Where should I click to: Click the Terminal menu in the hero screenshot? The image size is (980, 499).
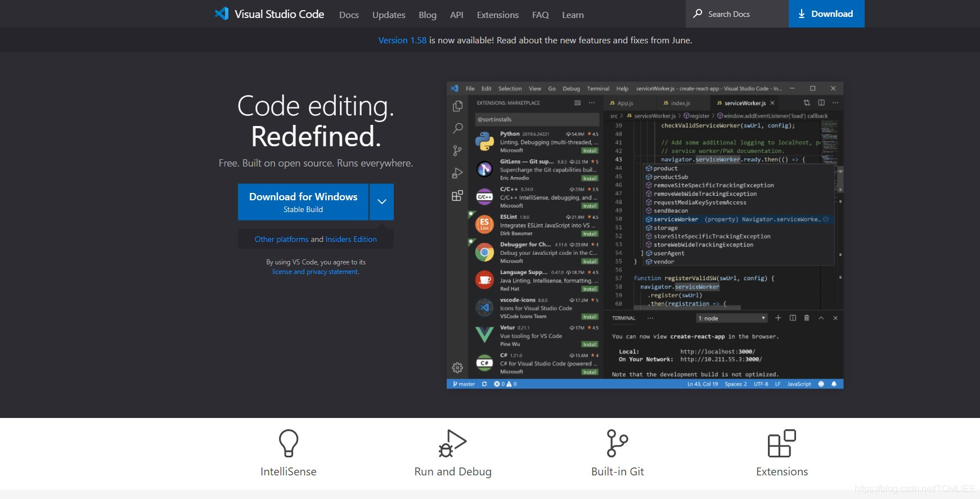pos(598,88)
